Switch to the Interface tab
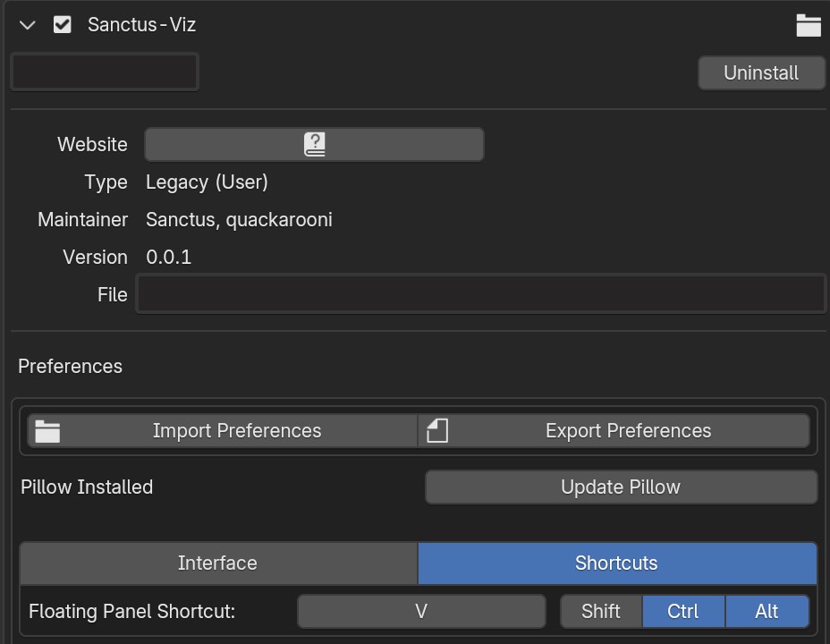Viewport: 830px width, 644px height. pos(217,563)
